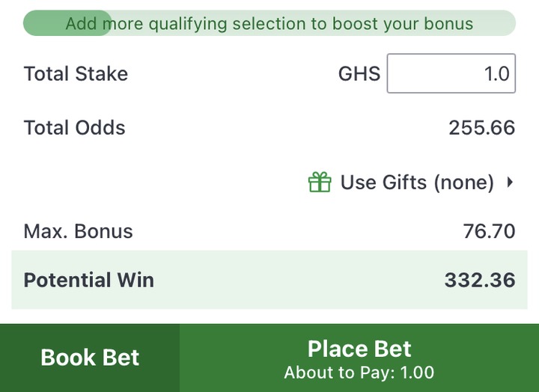
Task: Click the 255.66 total odds value
Action: pos(481,127)
